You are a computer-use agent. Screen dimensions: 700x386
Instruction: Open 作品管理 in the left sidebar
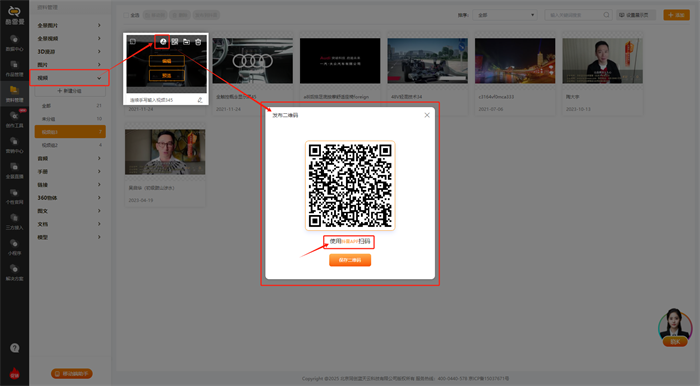(x=14, y=68)
